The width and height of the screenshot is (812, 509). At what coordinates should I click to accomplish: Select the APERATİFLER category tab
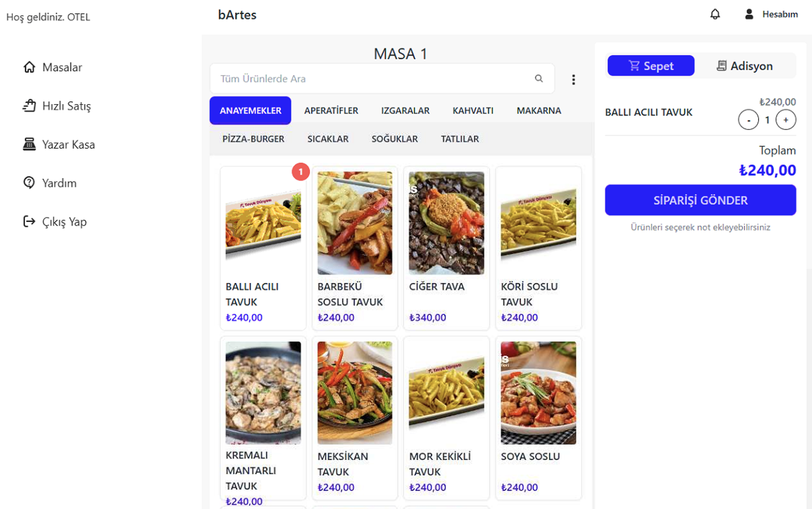(x=331, y=111)
